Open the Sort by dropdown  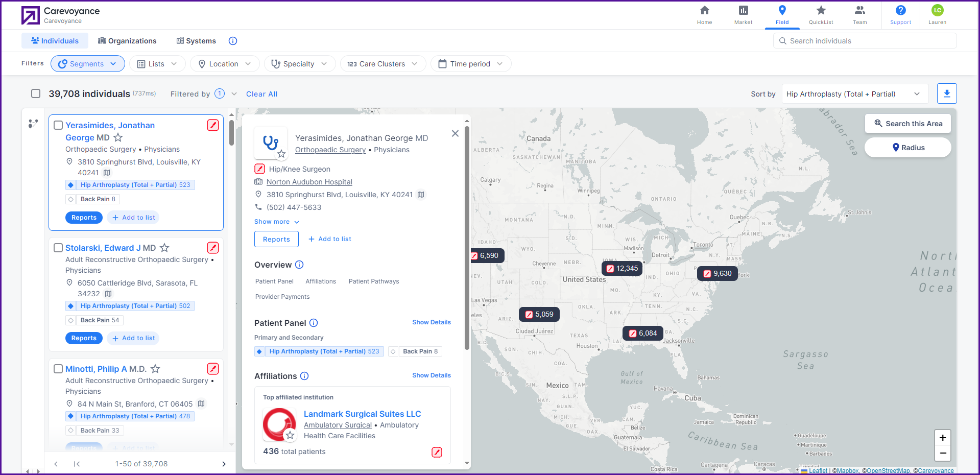pyautogui.click(x=855, y=94)
